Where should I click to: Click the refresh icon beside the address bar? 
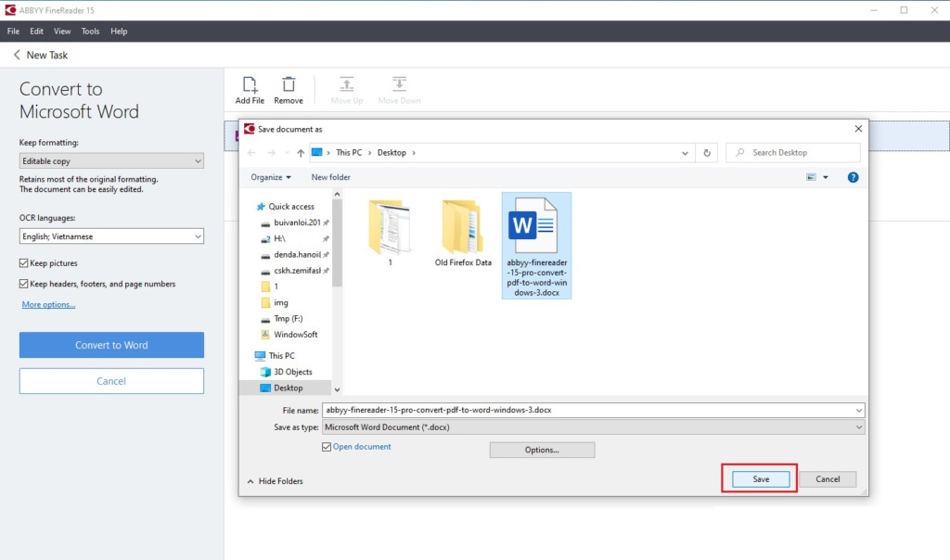(707, 153)
